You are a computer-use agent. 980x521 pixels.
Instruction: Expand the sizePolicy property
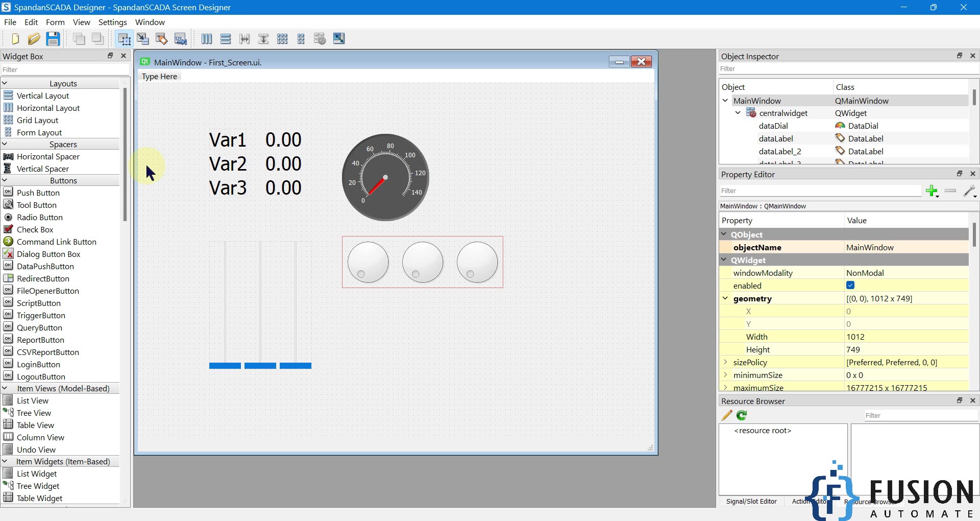pos(726,362)
